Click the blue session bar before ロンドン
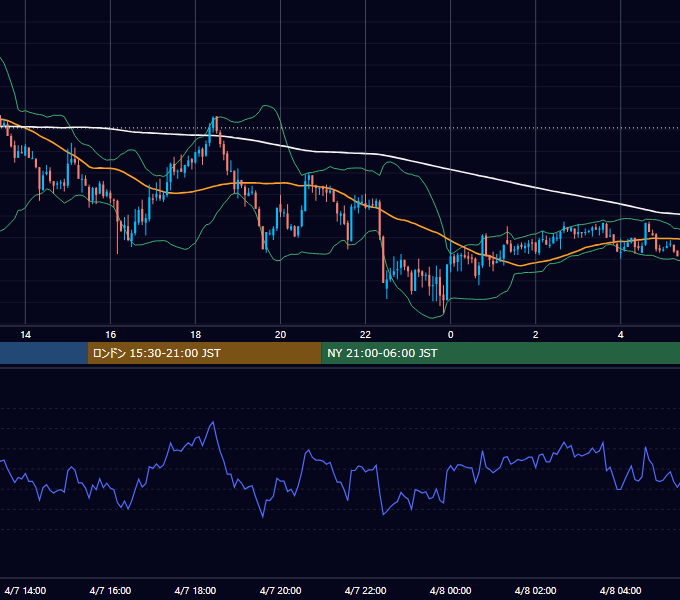Screen dimensions: 680x600 click(44, 353)
